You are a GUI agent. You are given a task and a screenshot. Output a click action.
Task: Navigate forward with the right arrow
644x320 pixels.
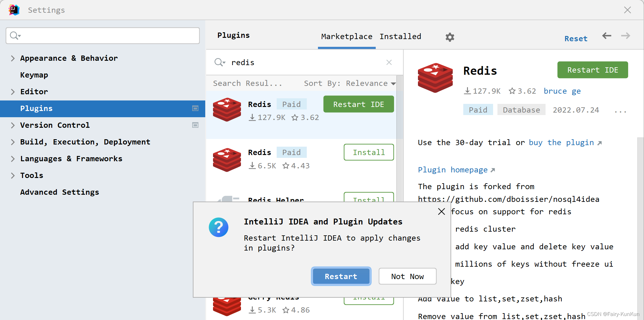[625, 36]
